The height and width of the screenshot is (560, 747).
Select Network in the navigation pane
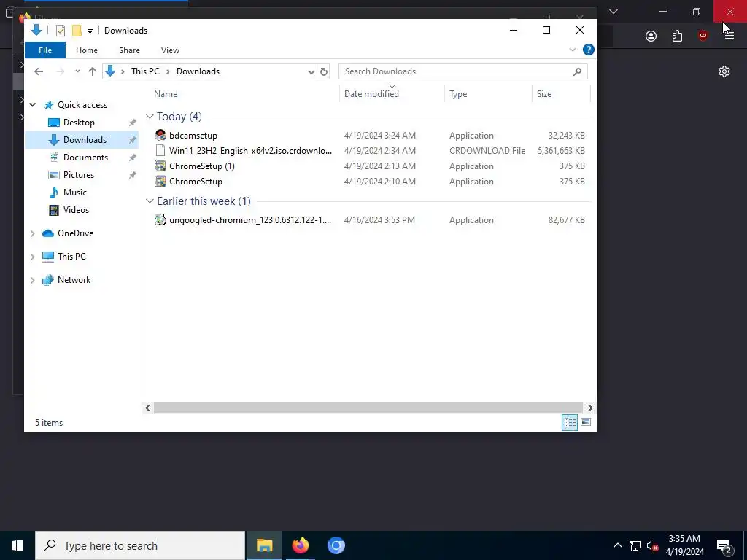74,279
